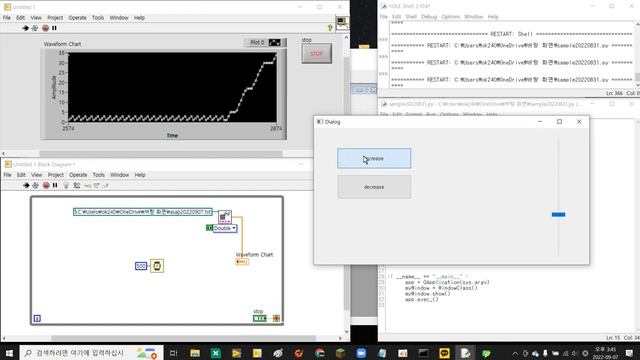Click Step Into in Block Diagram toolbar
The width and height of the screenshot is (640, 360).
[87, 186]
